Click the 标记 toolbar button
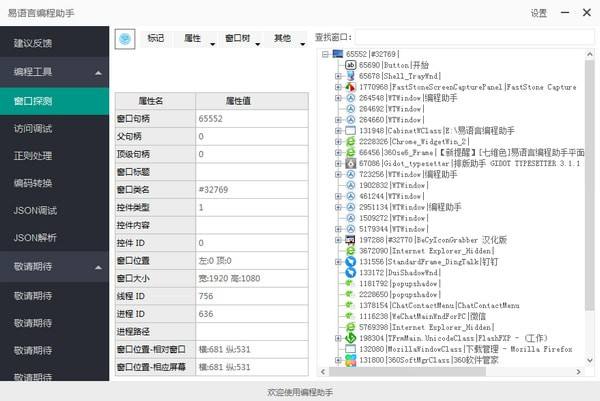Viewport: 600px width, 401px height. click(x=156, y=39)
